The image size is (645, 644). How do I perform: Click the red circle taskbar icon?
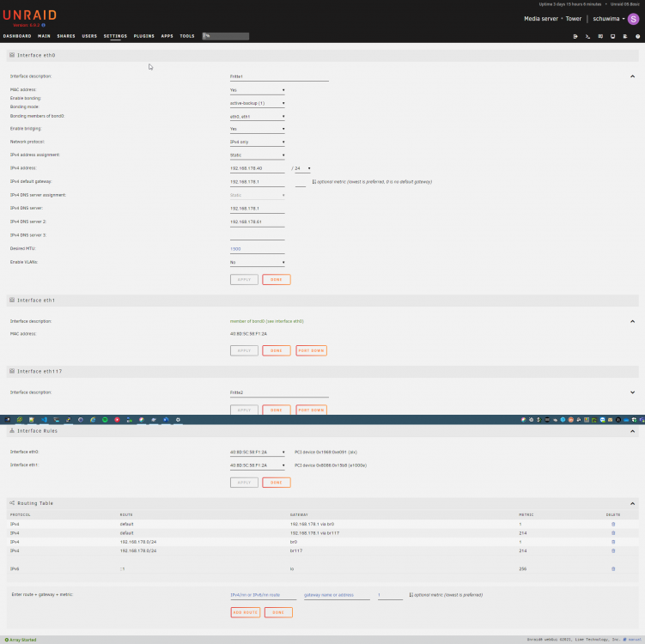tap(117, 420)
